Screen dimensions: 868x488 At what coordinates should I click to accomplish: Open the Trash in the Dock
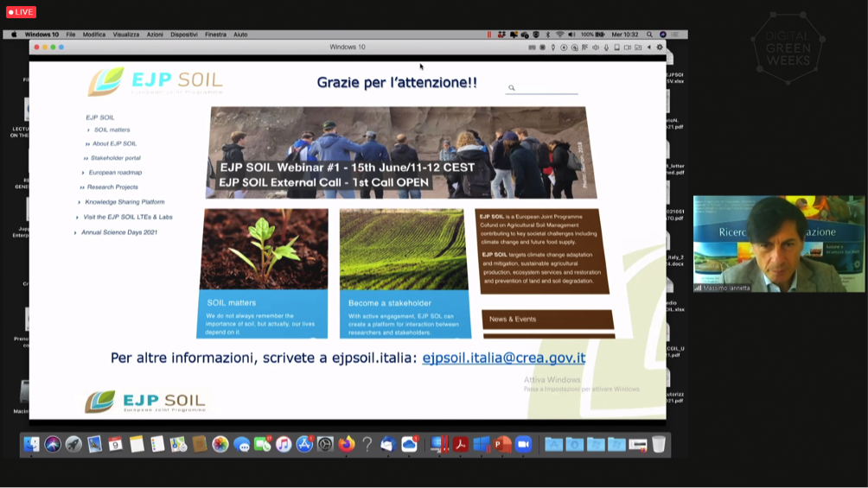click(658, 444)
